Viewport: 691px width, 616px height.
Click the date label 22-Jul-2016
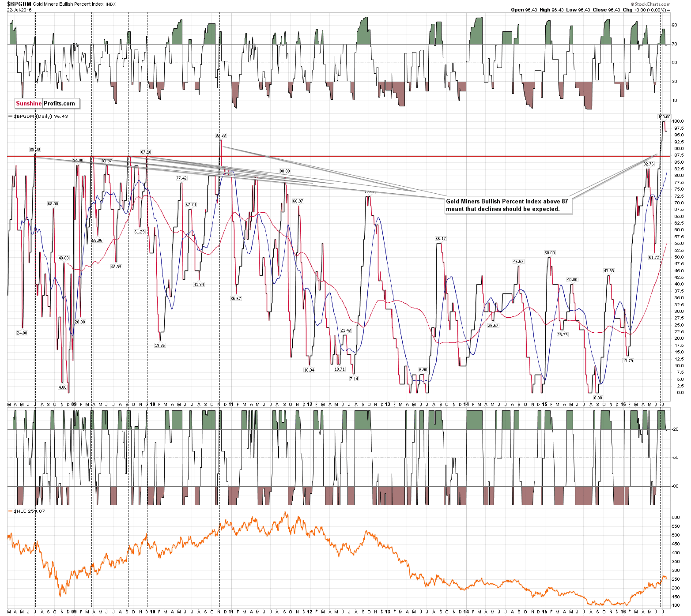19,10
